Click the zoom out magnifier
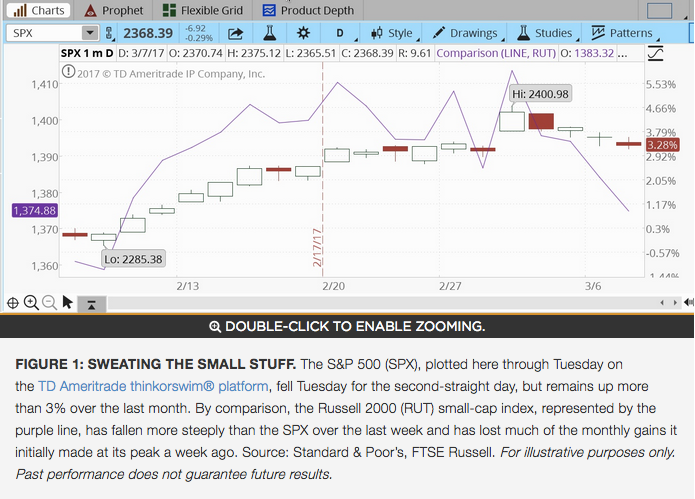This screenshot has height=499, width=695. (x=49, y=303)
